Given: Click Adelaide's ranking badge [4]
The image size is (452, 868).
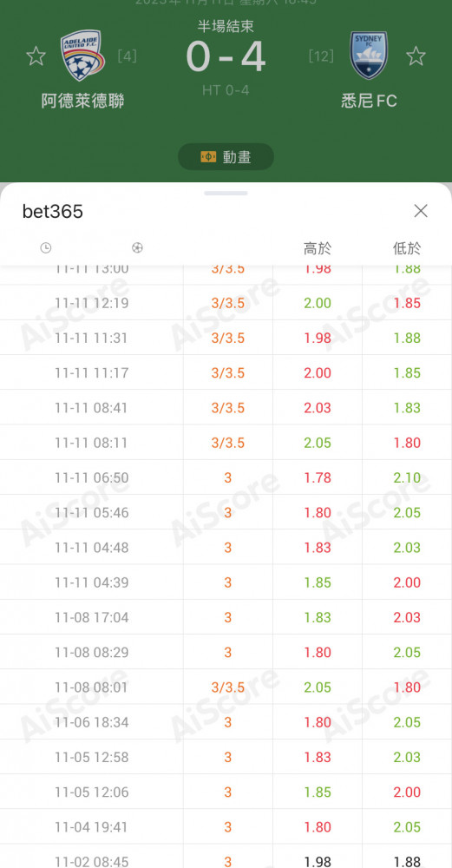Looking at the screenshot, I should [128, 56].
